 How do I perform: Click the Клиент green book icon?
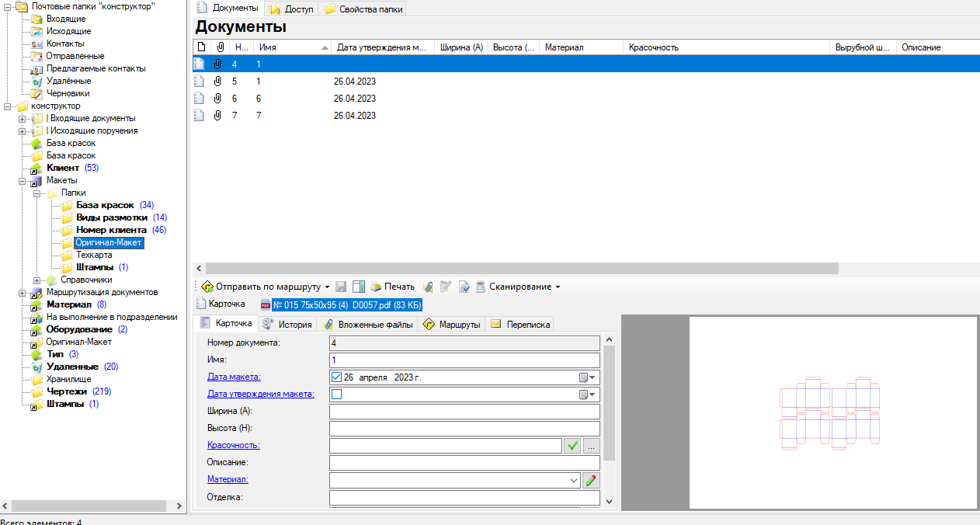point(36,168)
